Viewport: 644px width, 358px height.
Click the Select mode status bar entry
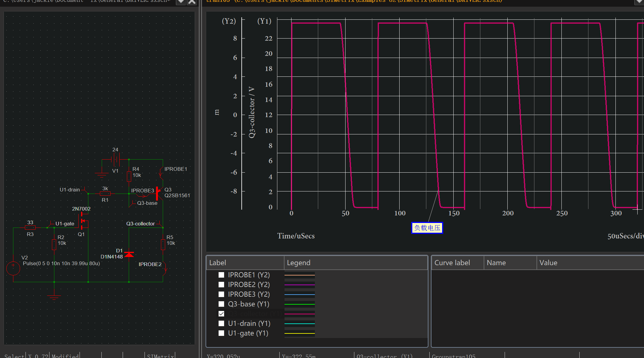click(x=14, y=356)
